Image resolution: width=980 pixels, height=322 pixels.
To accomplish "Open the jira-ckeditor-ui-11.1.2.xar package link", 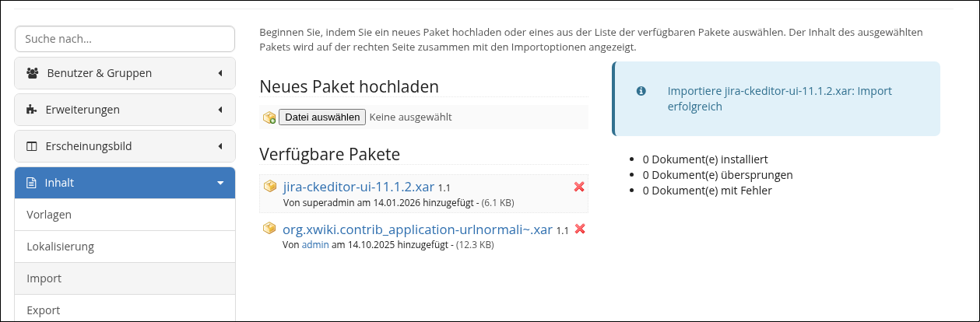I will point(359,187).
